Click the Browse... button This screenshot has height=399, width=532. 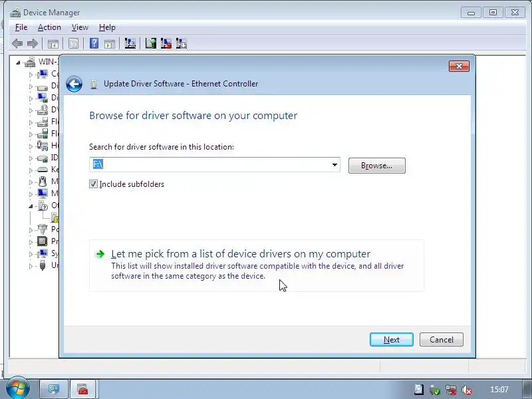[x=376, y=166]
